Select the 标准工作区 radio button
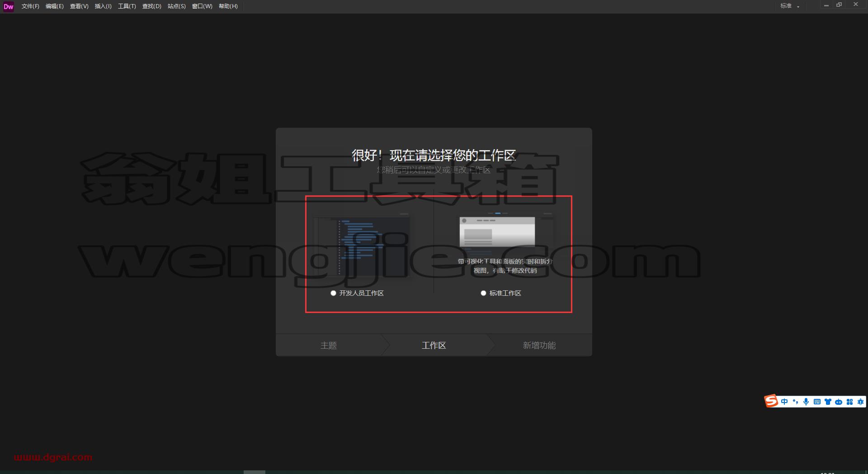This screenshot has width=868, height=474. pos(483,293)
